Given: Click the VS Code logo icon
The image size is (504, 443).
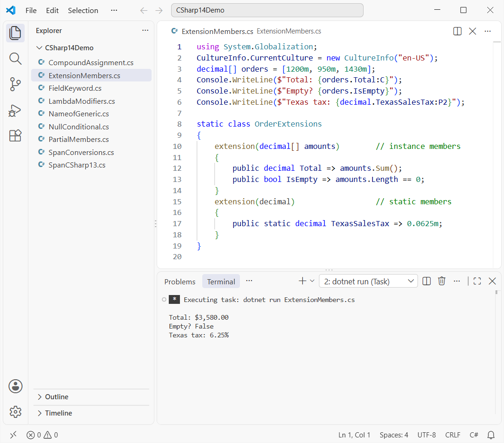Looking at the screenshot, I should 11,10.
